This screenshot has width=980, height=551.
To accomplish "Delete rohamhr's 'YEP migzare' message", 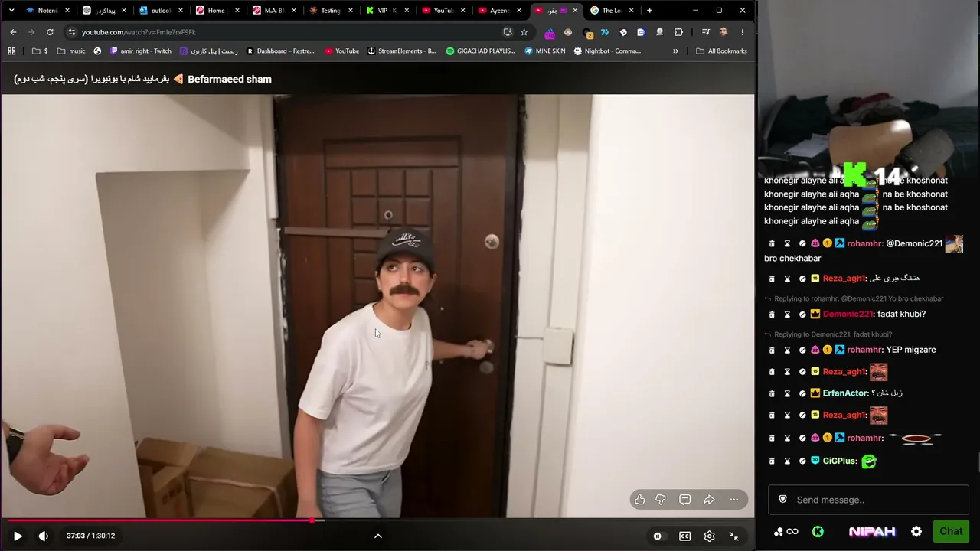I will pyautogui.click(x=772, y=350).
